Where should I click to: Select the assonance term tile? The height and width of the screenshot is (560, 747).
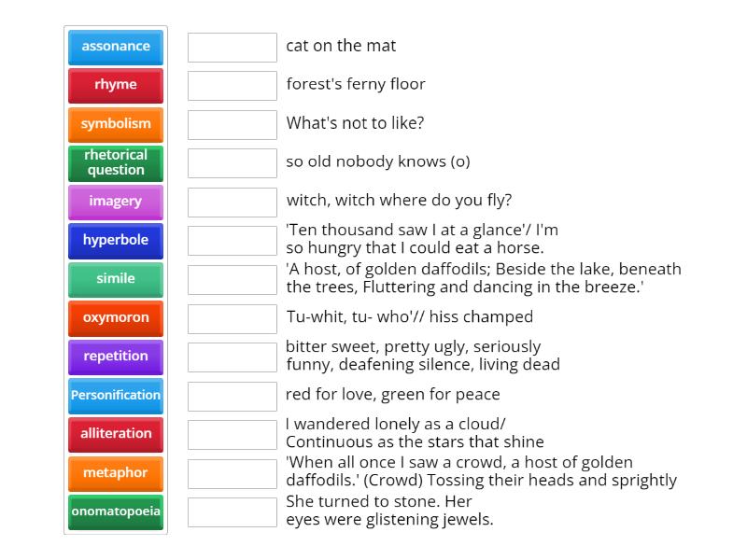click(115, 47)
